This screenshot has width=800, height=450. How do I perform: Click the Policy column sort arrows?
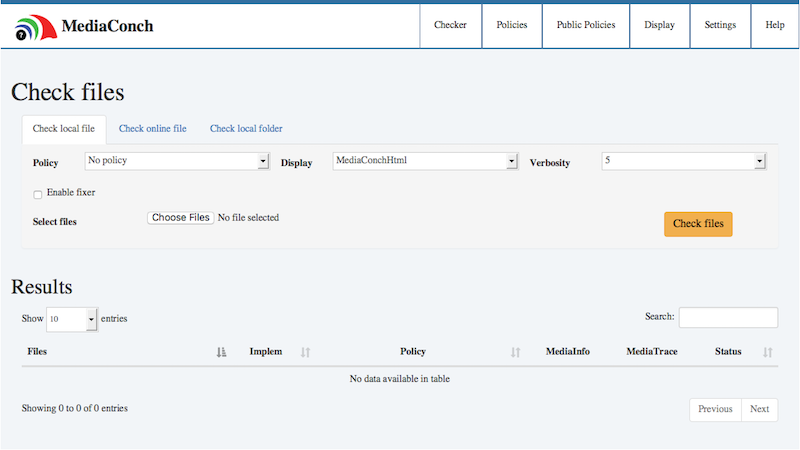coord(516,352)
